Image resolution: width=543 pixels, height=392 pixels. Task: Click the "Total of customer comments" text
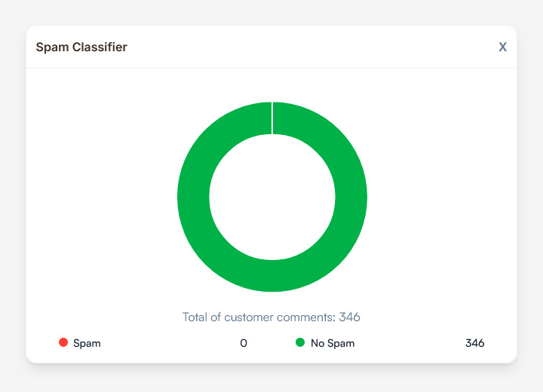tap(259, 317)
